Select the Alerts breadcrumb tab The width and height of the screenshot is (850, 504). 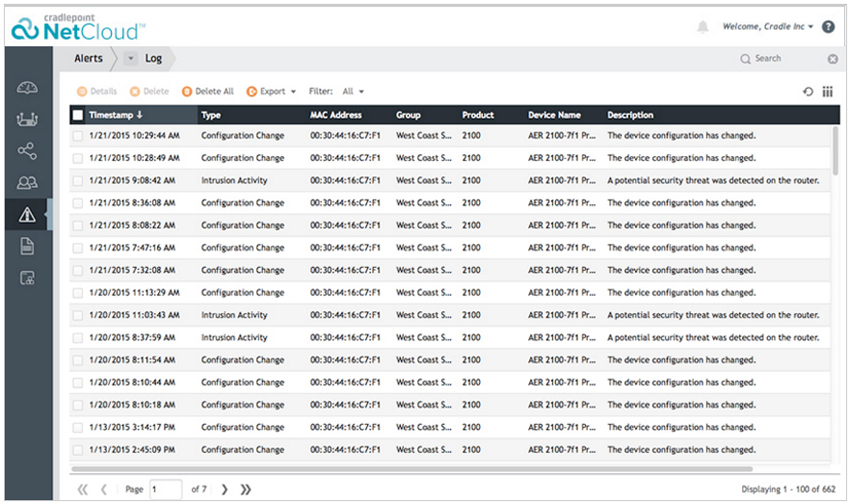click(x=88, y=59)
